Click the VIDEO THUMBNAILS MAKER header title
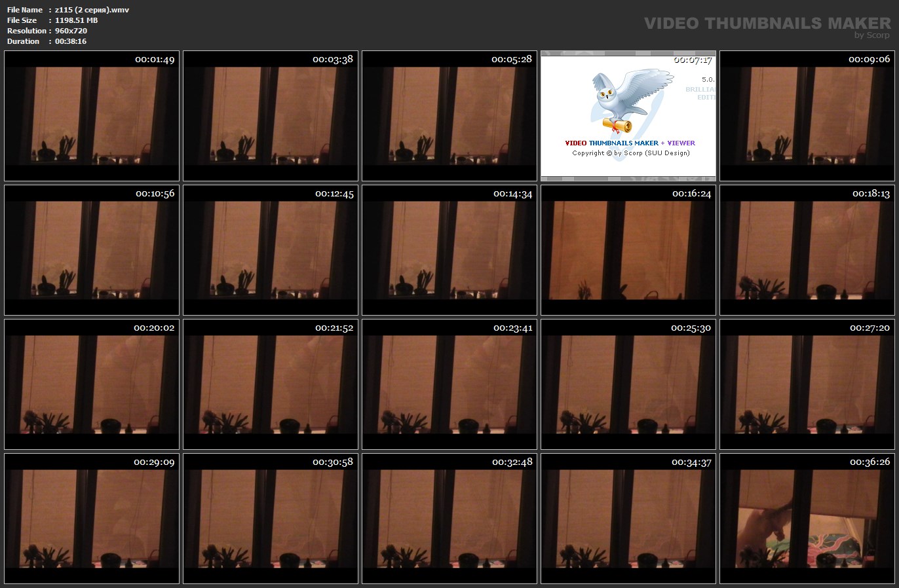Screen dimensions: 899x588 (x=767, y=23)
